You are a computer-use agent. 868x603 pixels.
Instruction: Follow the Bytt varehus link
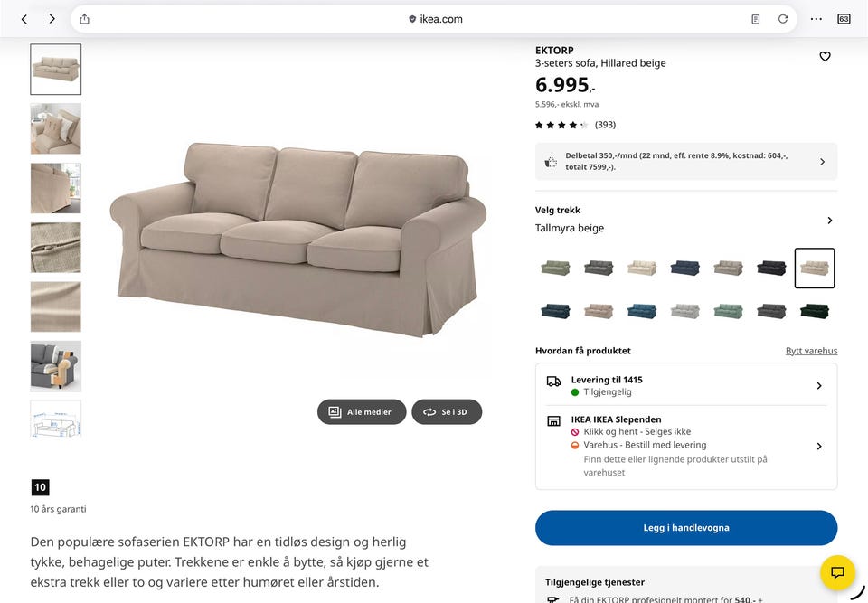(x=811, y=351)
